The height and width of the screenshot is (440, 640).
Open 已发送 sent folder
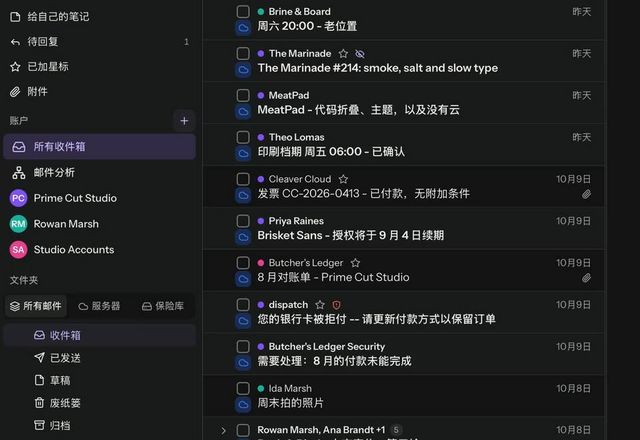pos(99,358)
